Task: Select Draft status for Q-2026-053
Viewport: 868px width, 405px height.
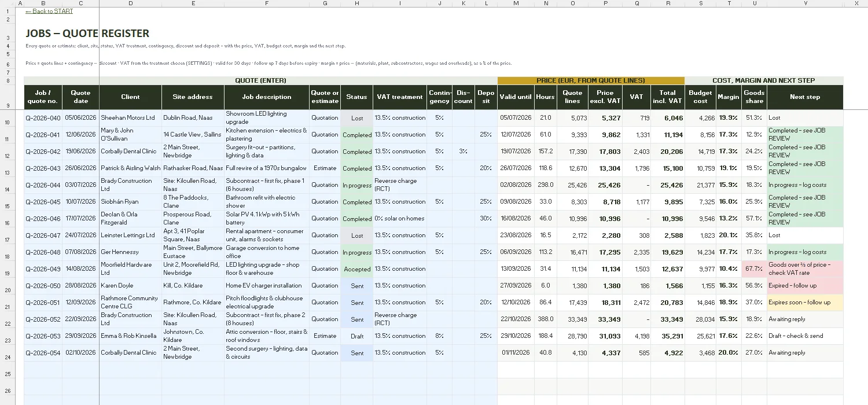Action: point(357,336)
